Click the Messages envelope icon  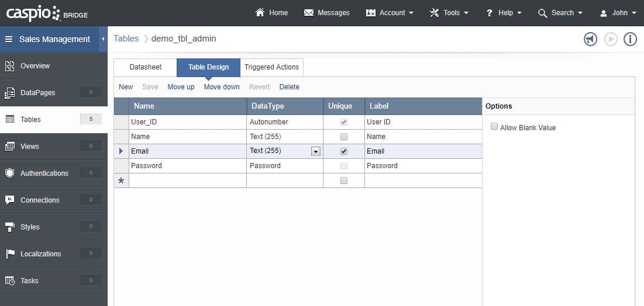[309, 12]
